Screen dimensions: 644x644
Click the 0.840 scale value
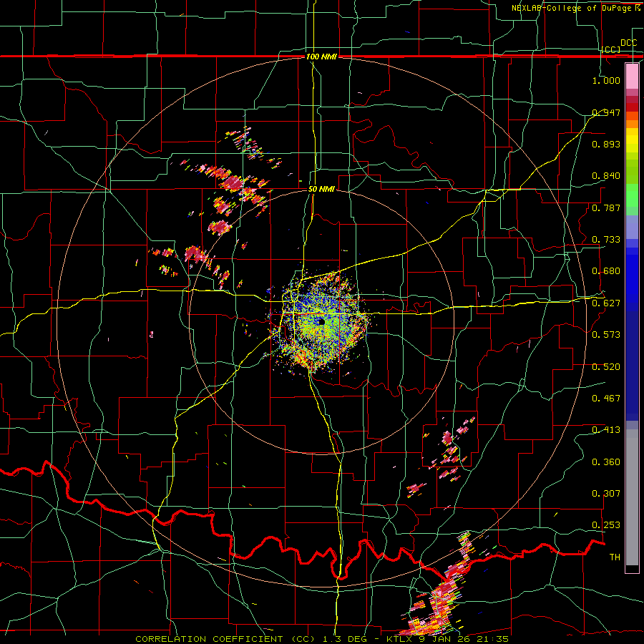[606, 176]
